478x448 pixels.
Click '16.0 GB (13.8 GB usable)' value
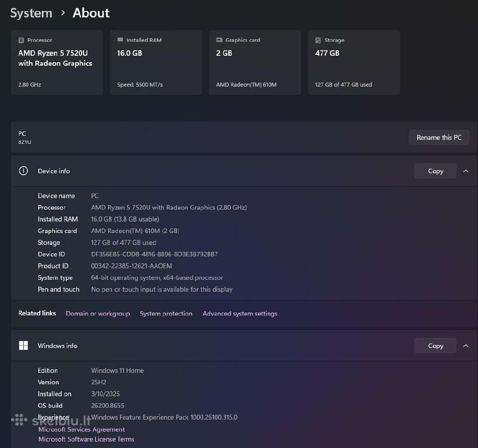125,219
